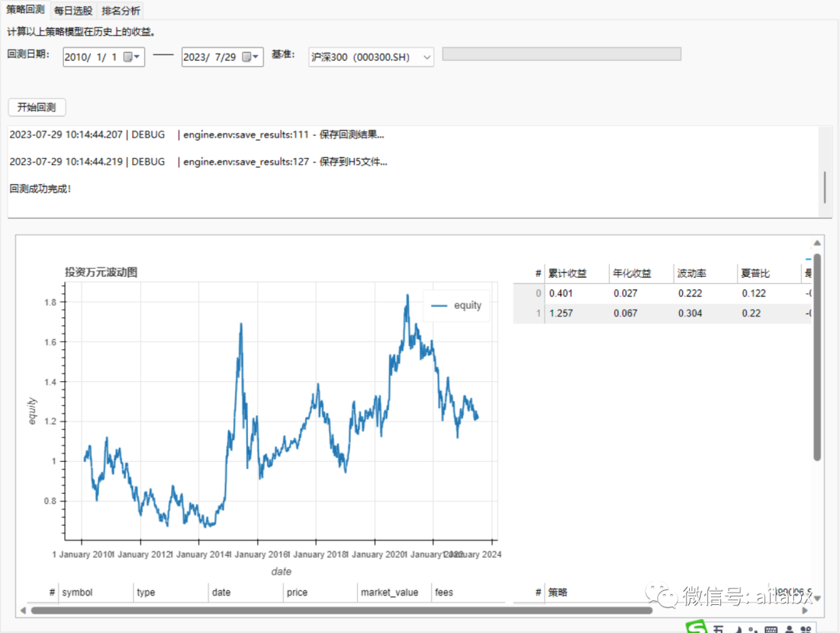
Task: Click the scroll-down arrow of results panel
Action: tap(817, 598)
